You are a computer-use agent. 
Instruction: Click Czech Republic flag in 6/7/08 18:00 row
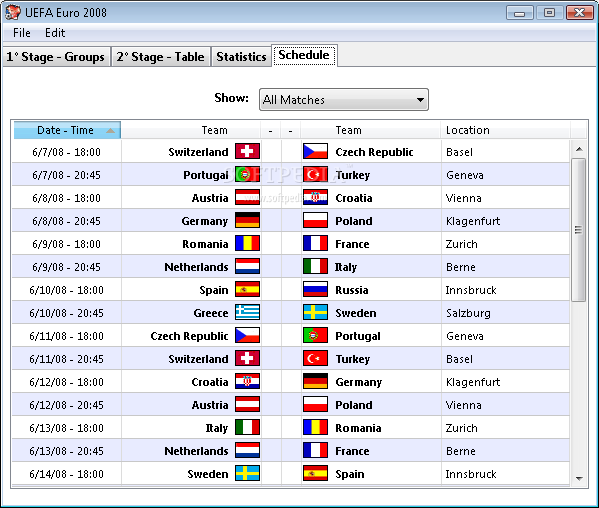[315, 151]
